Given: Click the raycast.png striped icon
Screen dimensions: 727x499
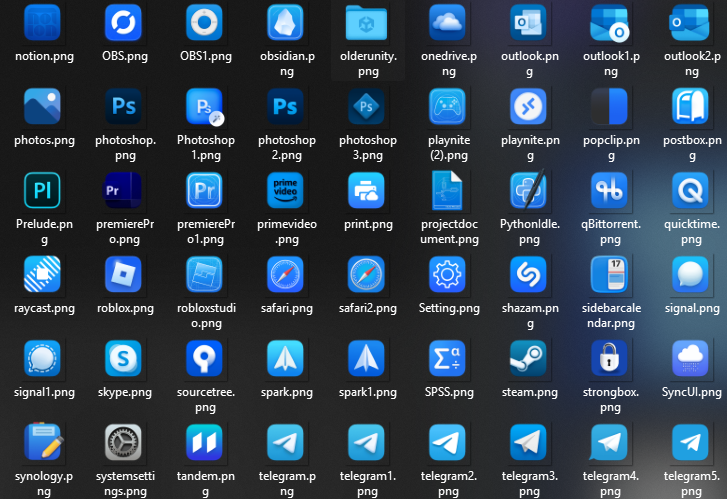Looking at the screenshot, I should click(x=42, y=274).
